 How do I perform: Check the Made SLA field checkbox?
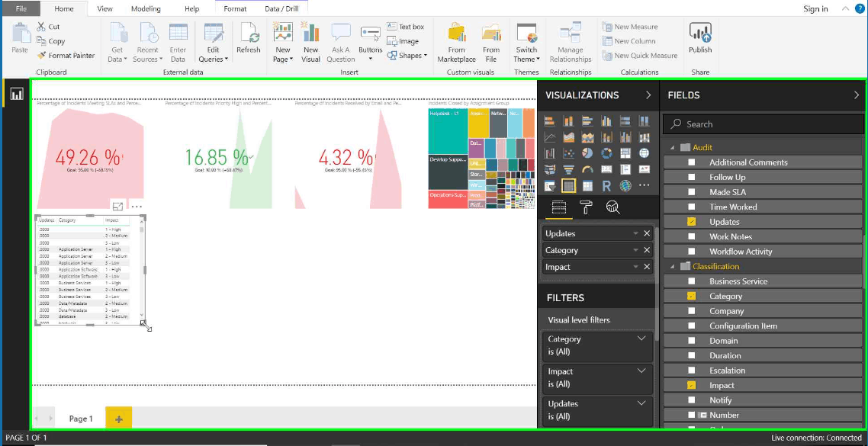(x=691, y=192)
